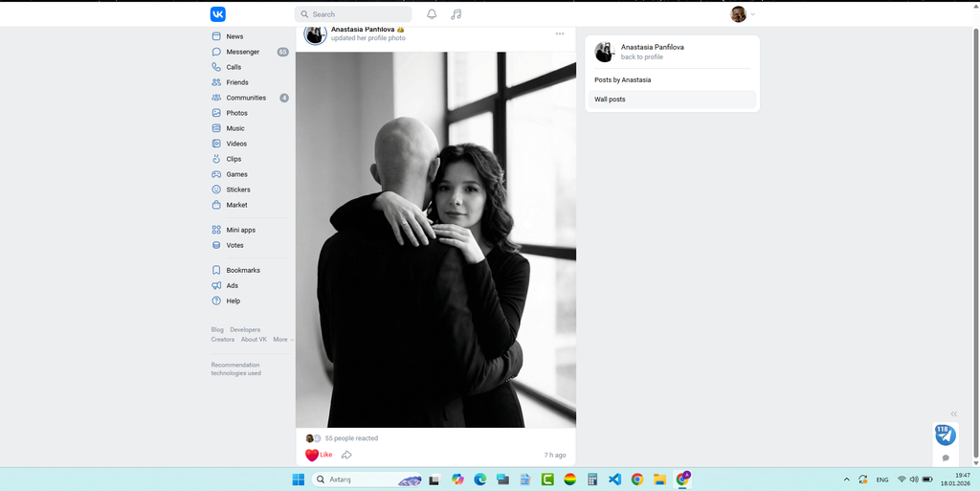
Task: Open Anastasia's avatar in right panel
Action: pyautogui.click(x=605, y=52)
